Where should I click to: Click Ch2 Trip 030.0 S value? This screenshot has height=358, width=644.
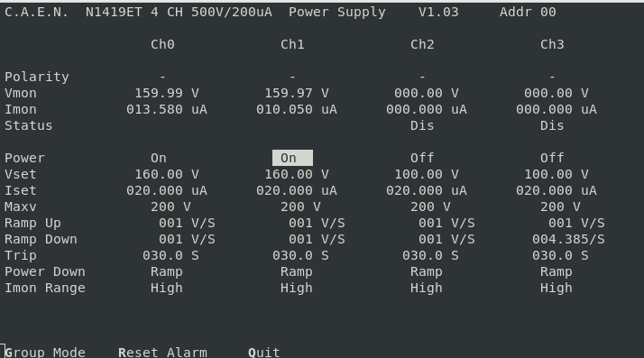click(430, 255)
